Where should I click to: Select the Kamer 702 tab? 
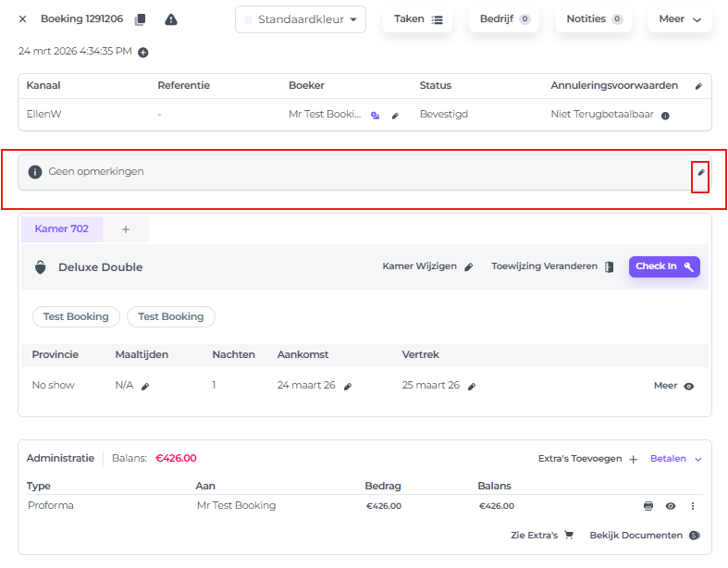click(x=62, y=228)
